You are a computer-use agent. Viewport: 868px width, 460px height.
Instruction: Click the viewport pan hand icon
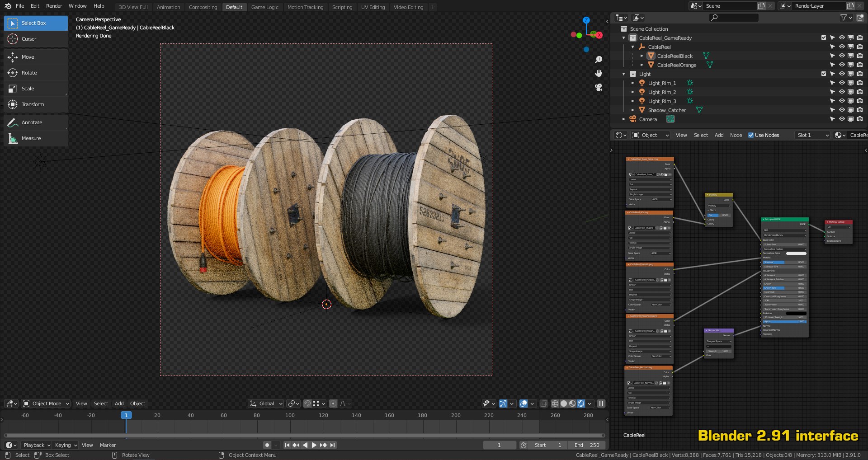point(599,73)
